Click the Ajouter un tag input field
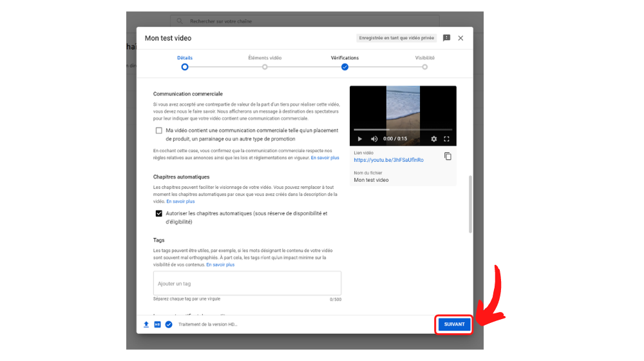 pos(247,283)
